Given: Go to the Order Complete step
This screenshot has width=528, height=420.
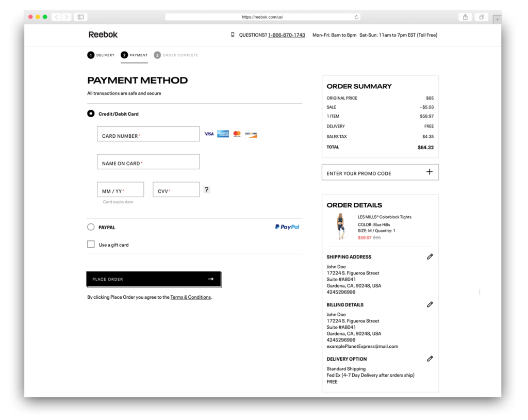Looking at the screenshot, I should 176,55.
